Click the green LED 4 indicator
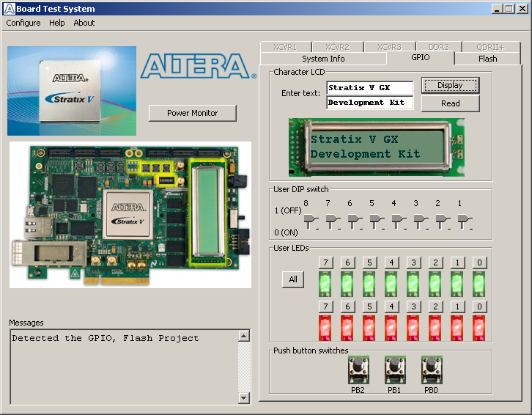 (x=391, y=284)
